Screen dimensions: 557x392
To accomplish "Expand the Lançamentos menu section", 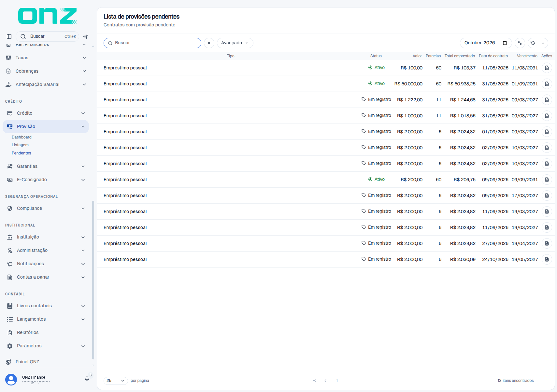I will pos(46,319).
